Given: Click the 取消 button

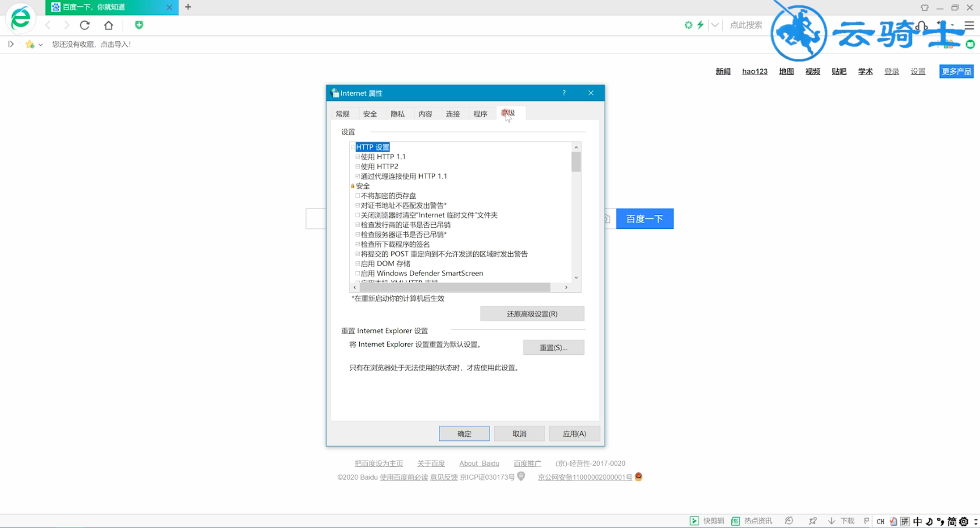Looking at the screenshot, I should click(519, 434).
